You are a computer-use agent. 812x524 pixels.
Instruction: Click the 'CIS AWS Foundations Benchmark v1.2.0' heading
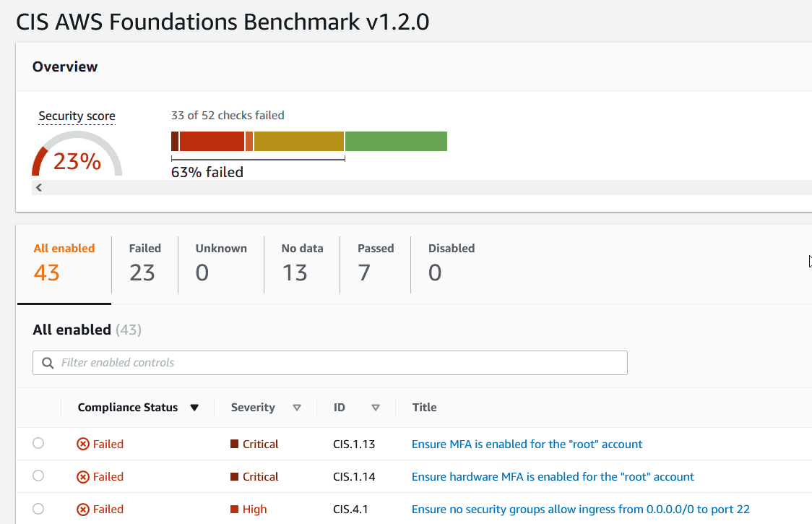point(223,22)
